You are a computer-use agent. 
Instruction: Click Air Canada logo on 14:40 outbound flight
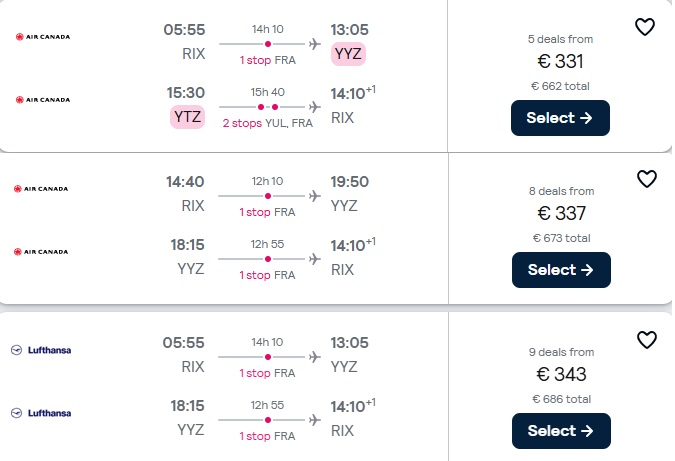click(41, 189)
